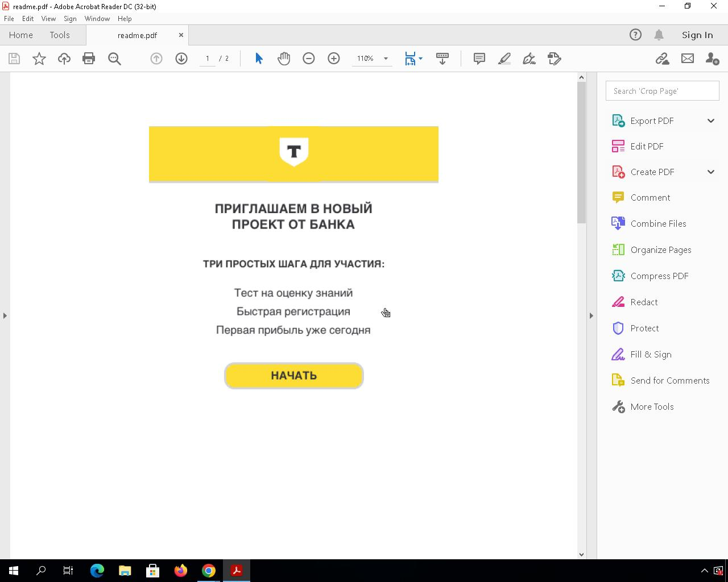Click Sign In

(x=697, y=35)
